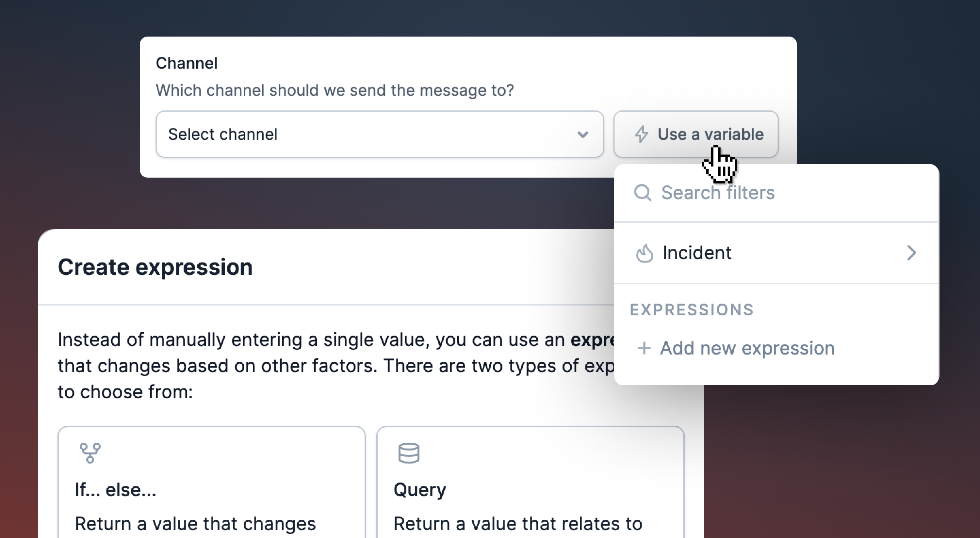
Task: Expand the Incident submenu chevron
Action: 911,253
